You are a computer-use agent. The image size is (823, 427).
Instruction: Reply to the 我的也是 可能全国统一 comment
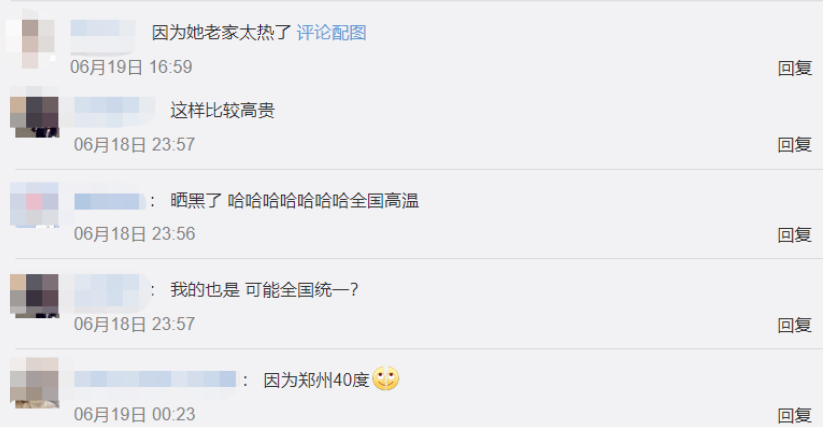(795, 325)
